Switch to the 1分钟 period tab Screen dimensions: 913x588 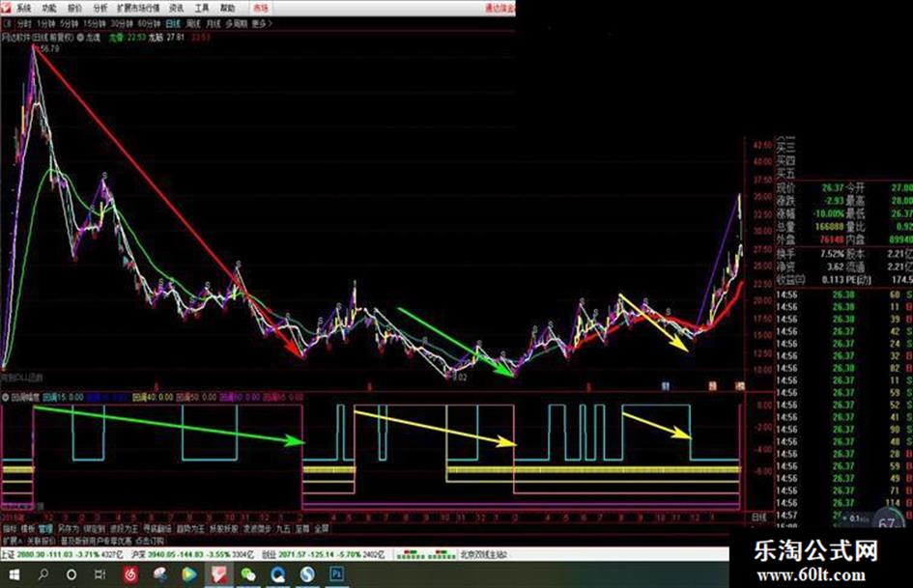[45, 24]
